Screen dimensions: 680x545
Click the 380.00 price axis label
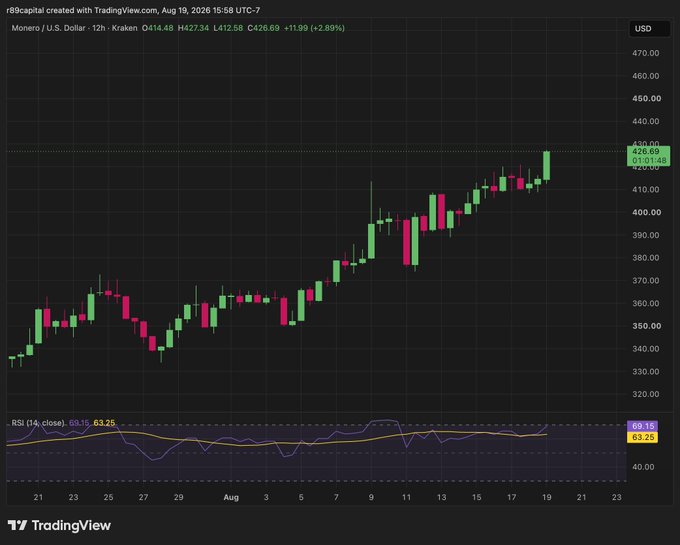tap(646, 258)
